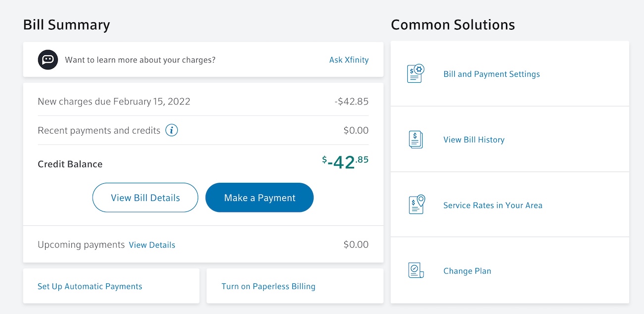644x314 pixels.
Task: Open the Bill and Payment Settings text link
Action: (491, 74)
